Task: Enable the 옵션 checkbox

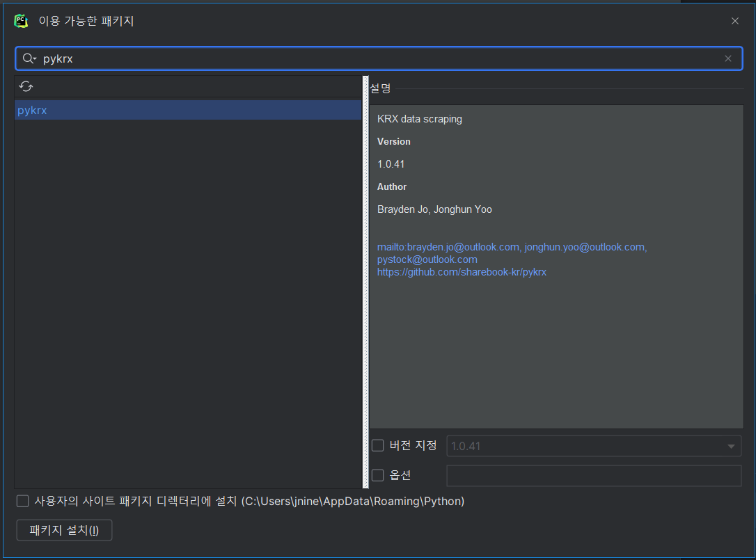Action: point(378,475)
